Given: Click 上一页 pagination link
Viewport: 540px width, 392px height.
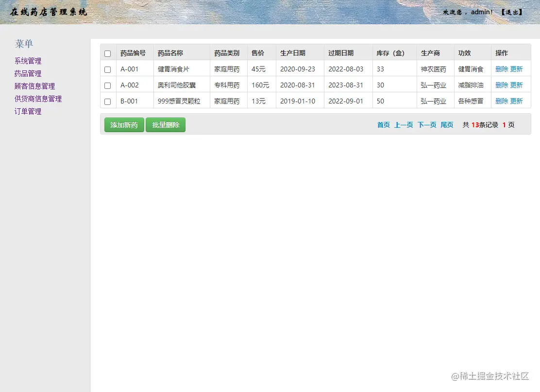Looking at the screenshot, I should (404, 124).
